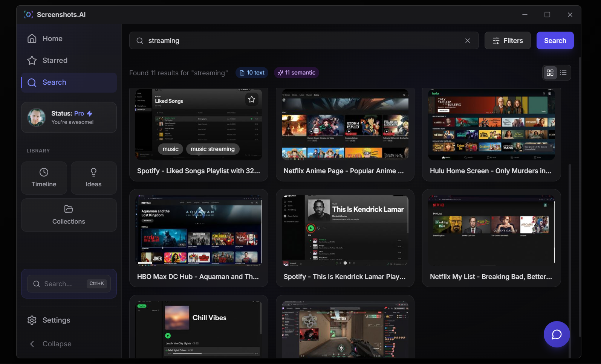
Task: Click the semantic sparkle icon
Action: click(x=280, y=73)
